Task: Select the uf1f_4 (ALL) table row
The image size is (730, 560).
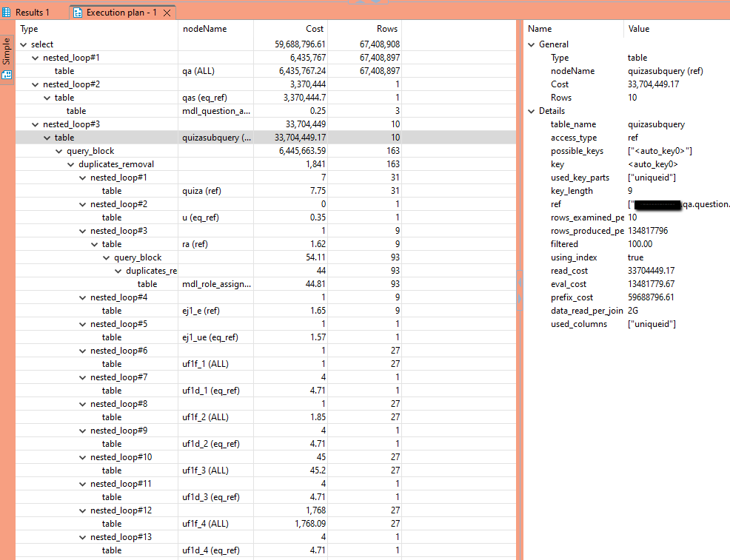Action: tap(266, 524)
